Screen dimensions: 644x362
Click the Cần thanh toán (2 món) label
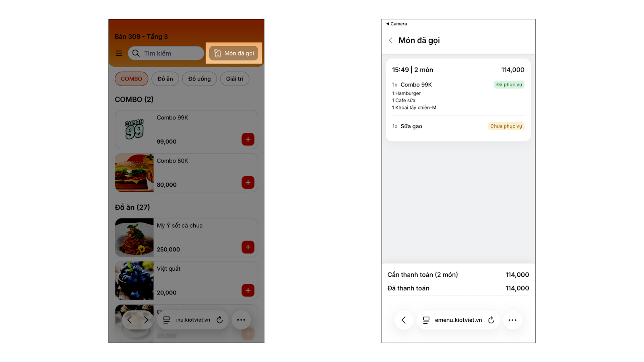click(423, 275)
